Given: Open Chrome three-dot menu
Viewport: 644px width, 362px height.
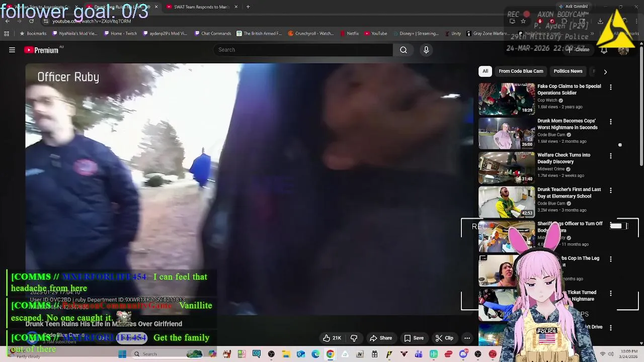Looking at the screenshot, I should click(x=637, y=21).
